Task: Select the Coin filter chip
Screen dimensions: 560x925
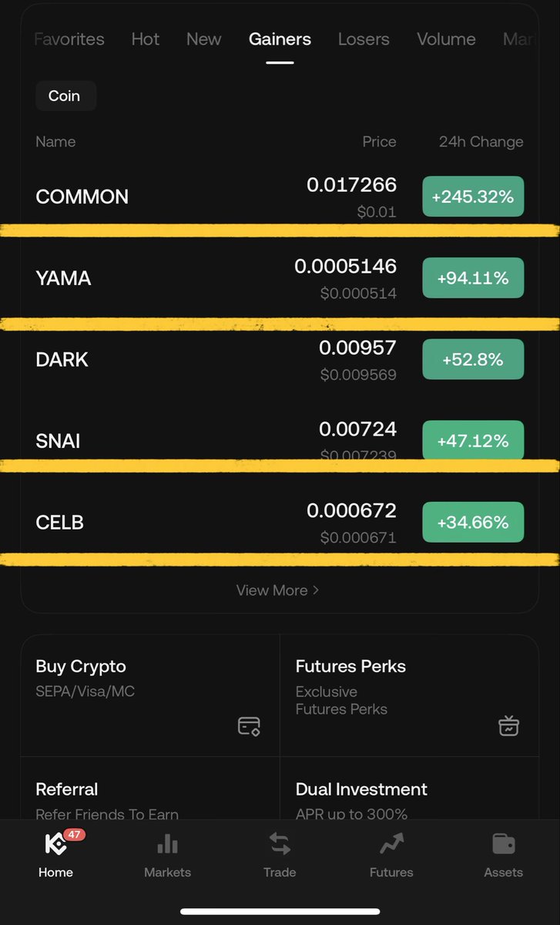Action: click(65, 96)
